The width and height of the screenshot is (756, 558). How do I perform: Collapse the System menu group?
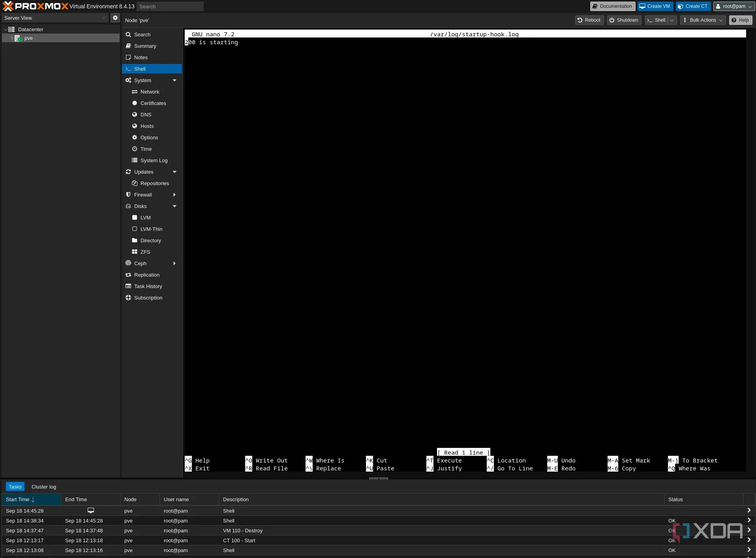(174, 80)
